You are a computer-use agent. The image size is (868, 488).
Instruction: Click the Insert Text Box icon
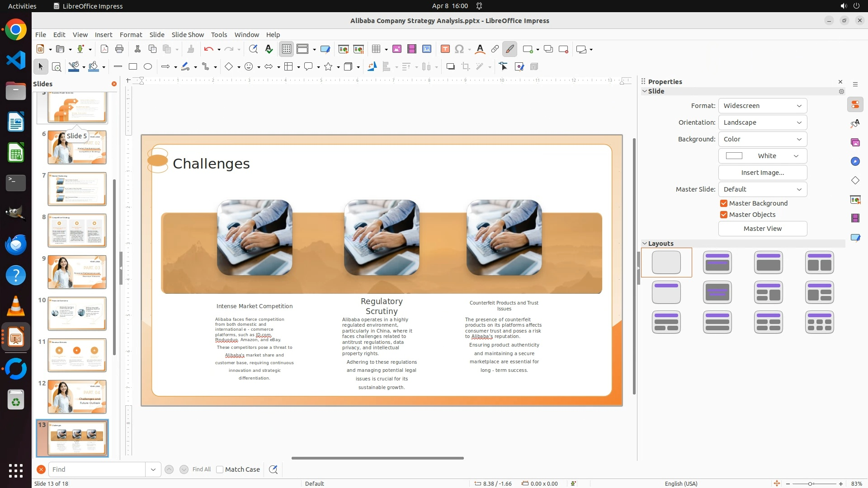(445, 49)
